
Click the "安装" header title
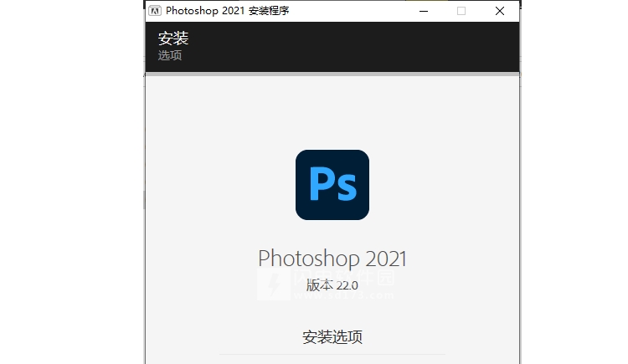(x=173, y=38)
